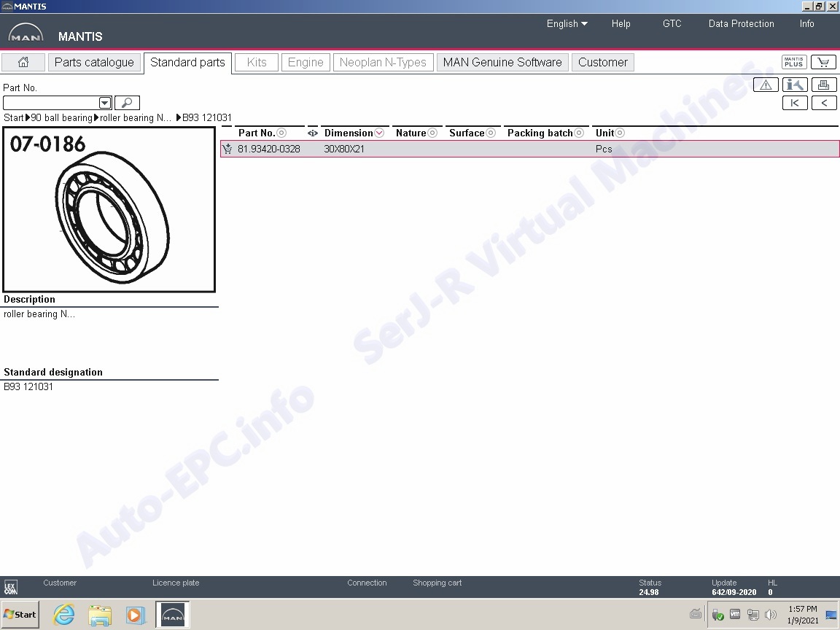Sort by Dimension column toggle
The image size is (840, 630).
pos(379,133)
